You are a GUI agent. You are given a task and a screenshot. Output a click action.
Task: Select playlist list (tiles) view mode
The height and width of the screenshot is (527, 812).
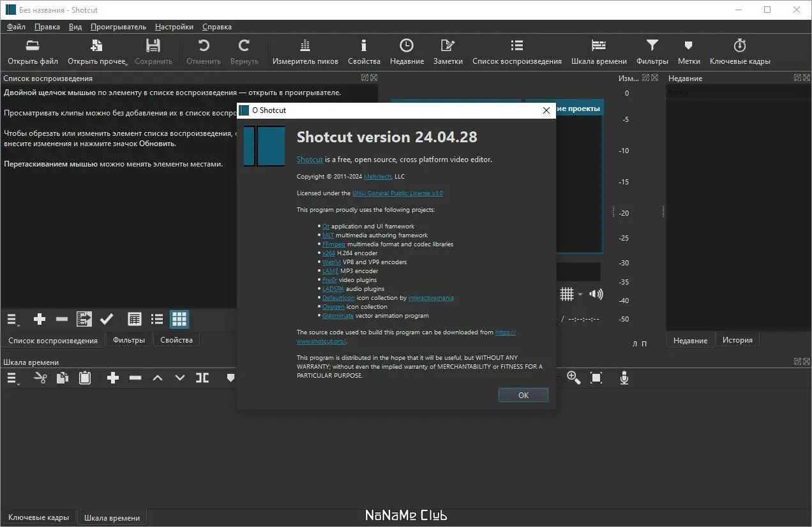pyautogui.click(x=157, y=319)
